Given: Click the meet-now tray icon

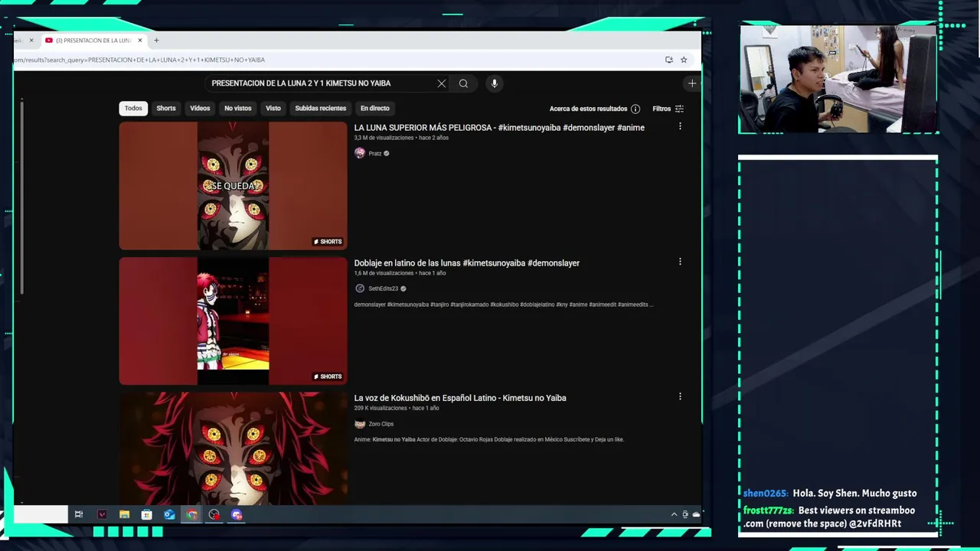Looking at the screenshot, I should click(685, 514).
